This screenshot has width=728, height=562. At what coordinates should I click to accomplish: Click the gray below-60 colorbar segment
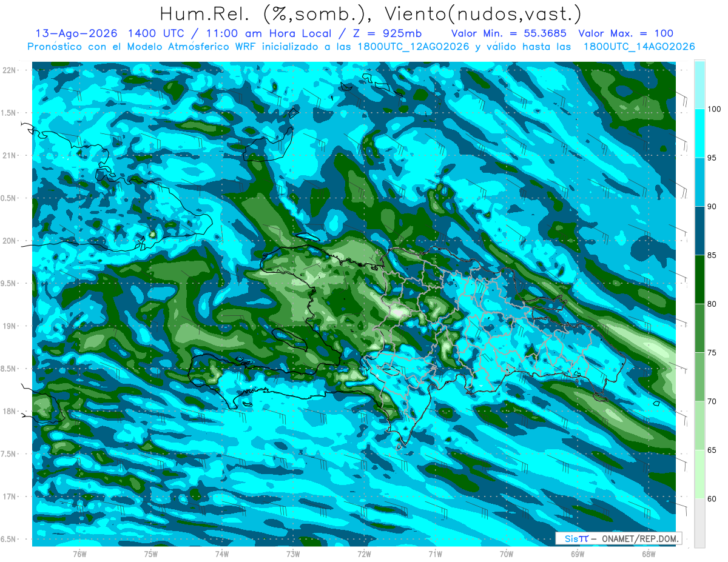699,523
